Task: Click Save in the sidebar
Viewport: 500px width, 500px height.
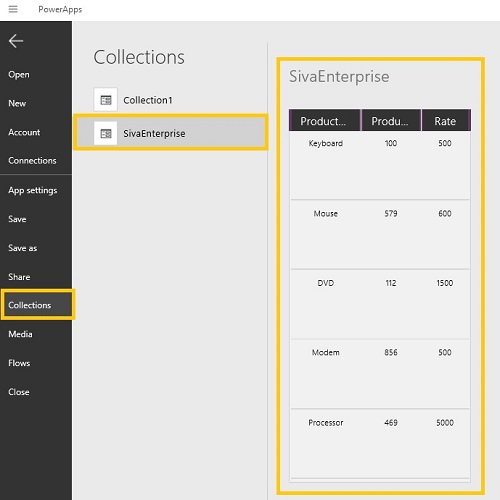Action: coord(17,219)
